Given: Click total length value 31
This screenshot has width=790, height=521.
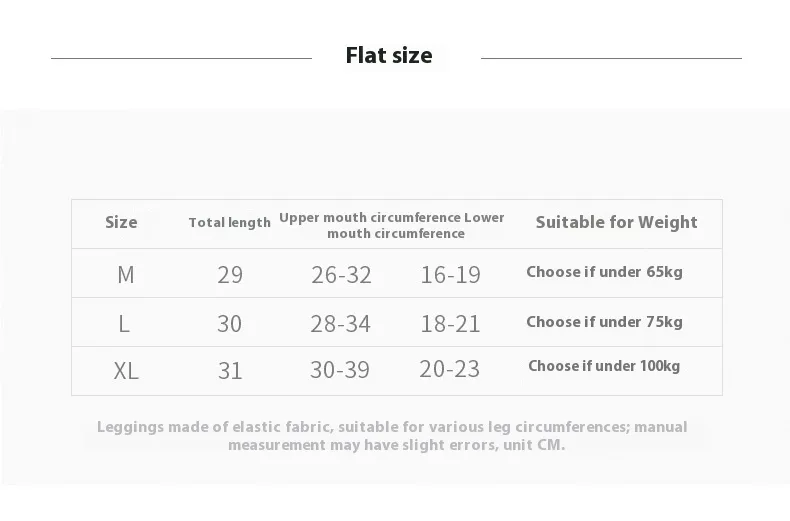Looking at the screenshot, I should coord(230,371).
